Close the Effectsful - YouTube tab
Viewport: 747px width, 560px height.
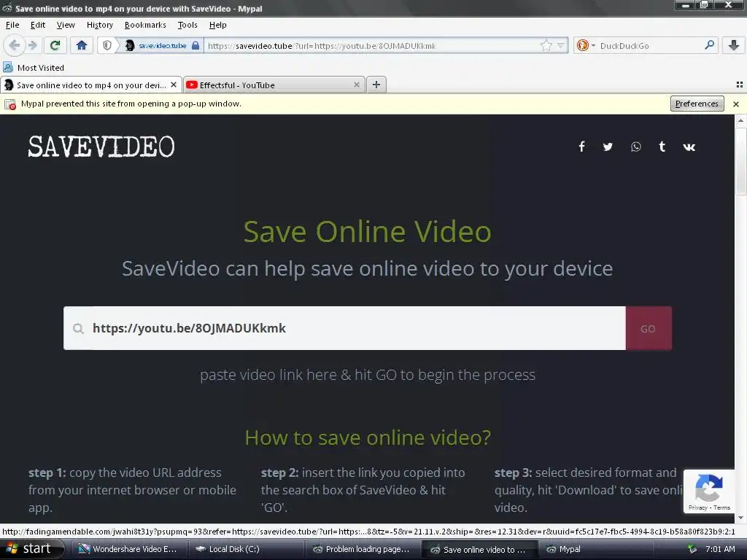click(356, 85)
